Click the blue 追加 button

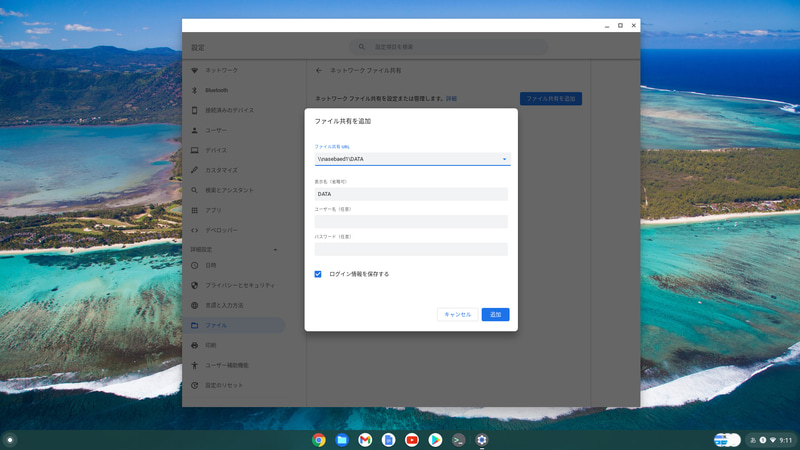495,314
